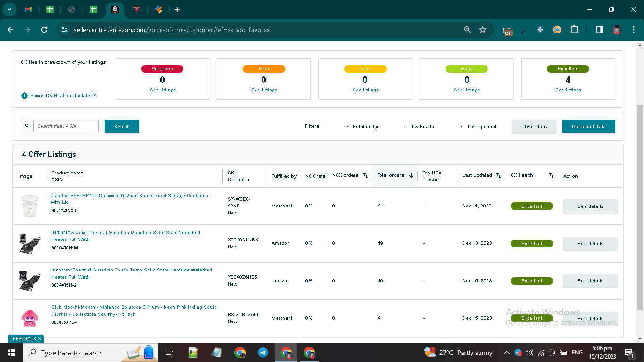See listings under Good

coord(467,90)
